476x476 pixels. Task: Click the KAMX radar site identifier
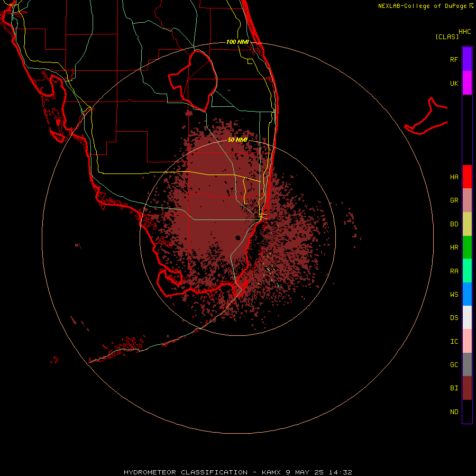271,472
